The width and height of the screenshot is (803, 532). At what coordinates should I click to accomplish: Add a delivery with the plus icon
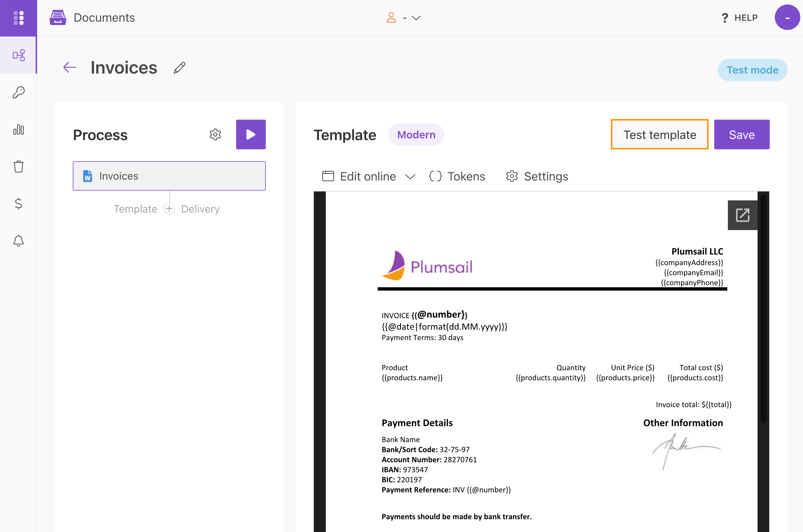point(169,208)
